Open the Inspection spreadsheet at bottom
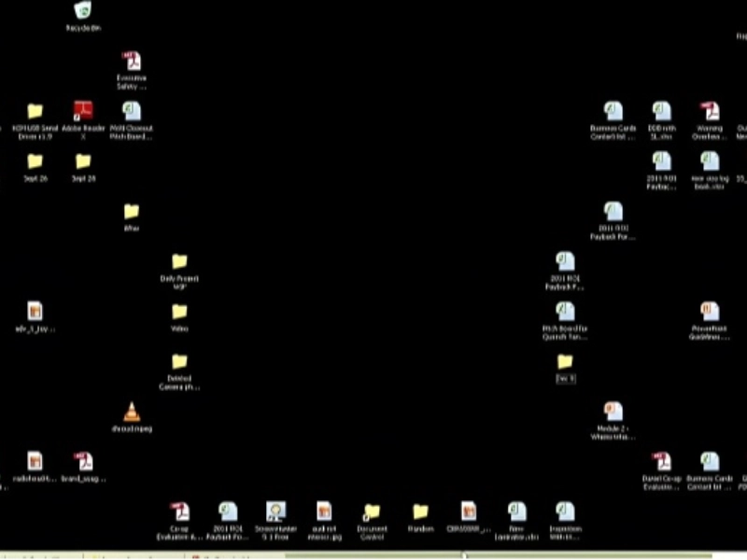 coord(565,511)
